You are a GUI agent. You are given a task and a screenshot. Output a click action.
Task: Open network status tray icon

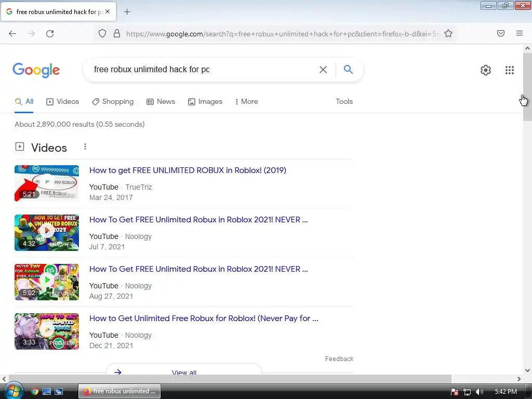click(x=467, y=392)
